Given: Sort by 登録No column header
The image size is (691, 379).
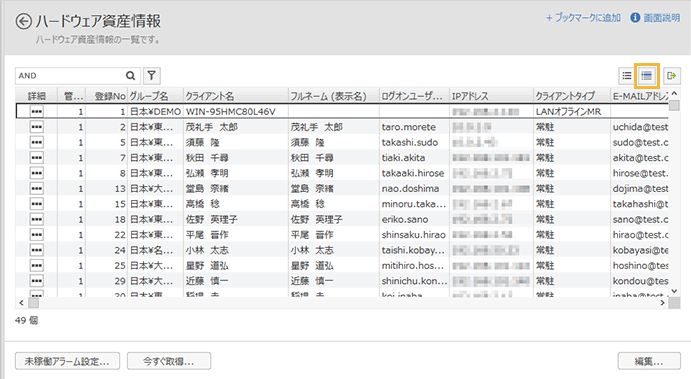Looking at the screenshot, I should [x=107, y=96].
